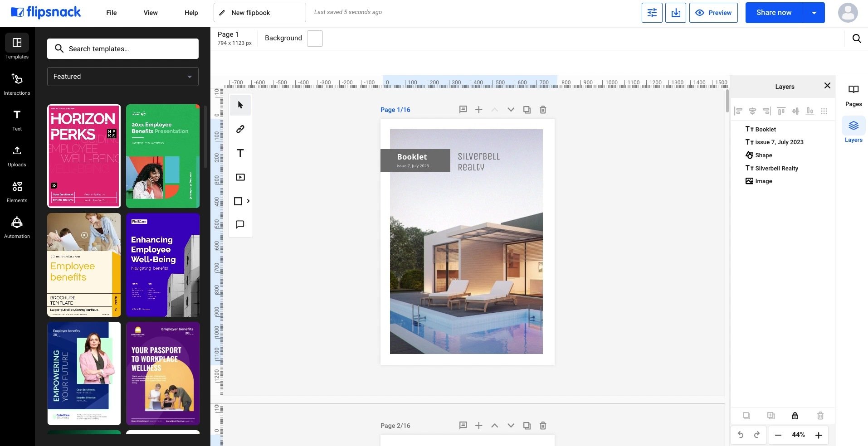868x446 pixels.
Task: Open the customize settings sliders icon
Action: (x=652, y=13)
